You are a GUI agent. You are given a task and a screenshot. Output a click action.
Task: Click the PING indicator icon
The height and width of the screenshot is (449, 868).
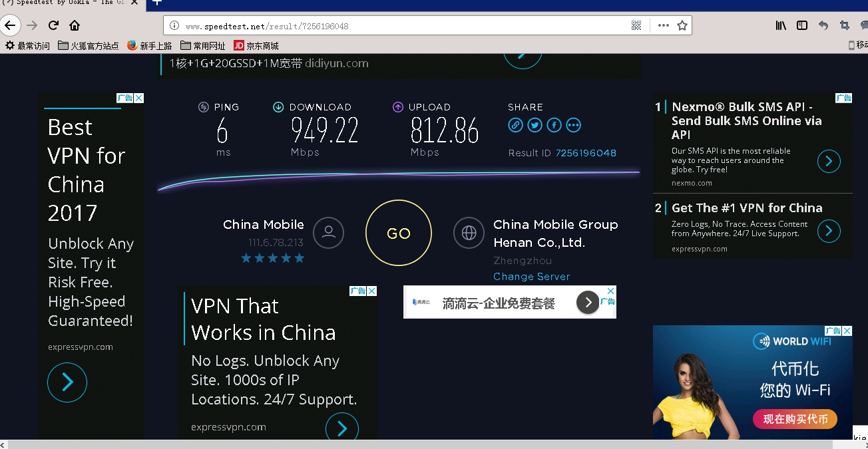[204, 107]
